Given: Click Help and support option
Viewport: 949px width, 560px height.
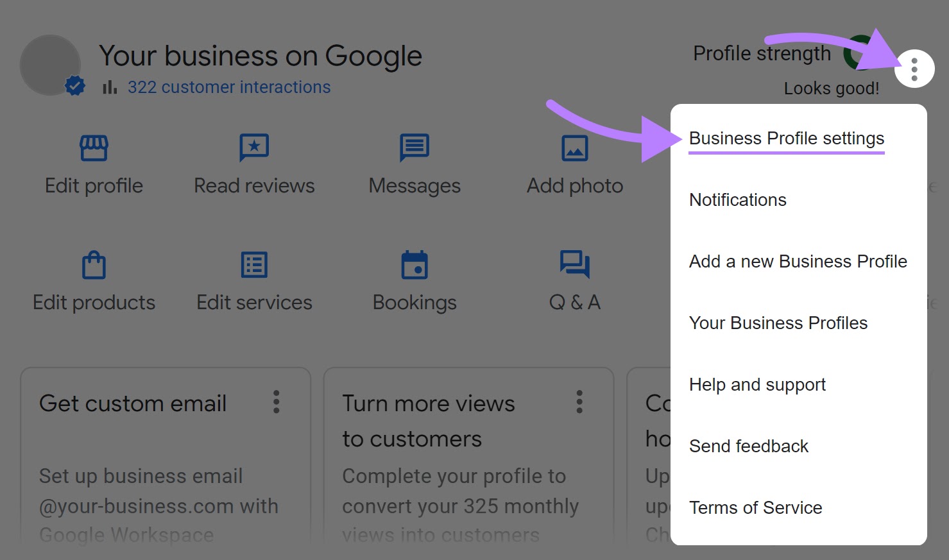Looking at the screenshot, I should pos(757,385).
